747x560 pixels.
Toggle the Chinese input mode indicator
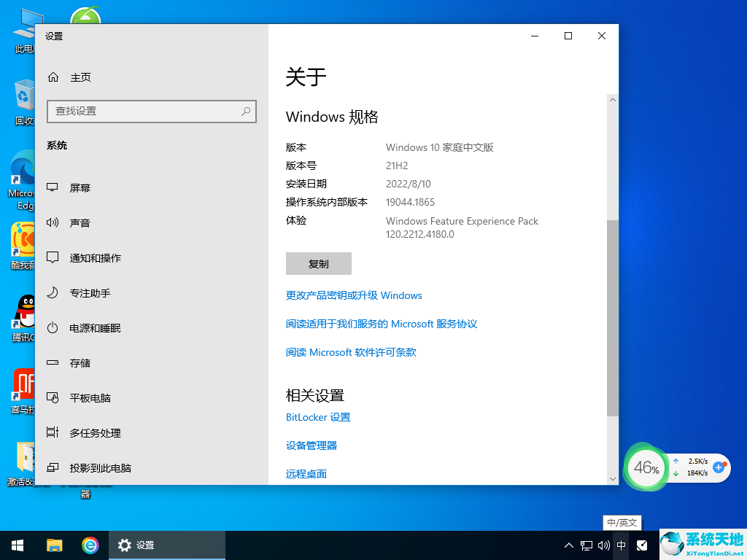(x=621, y=545)
